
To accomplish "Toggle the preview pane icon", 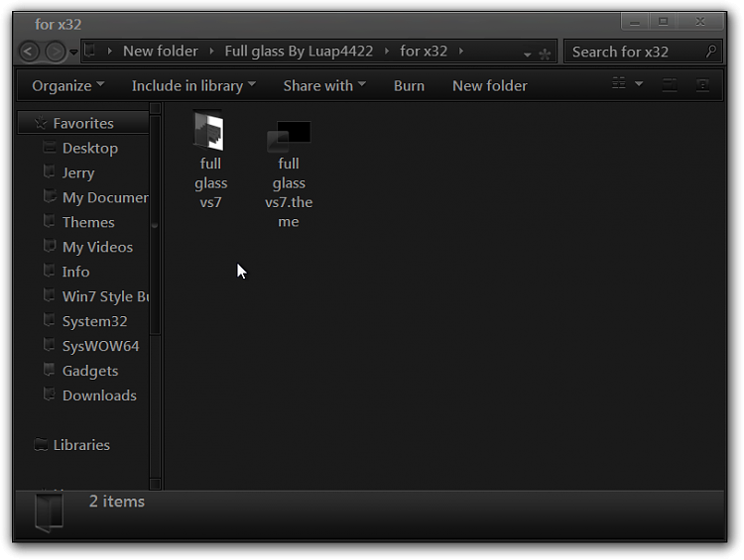I will (670, 85).
